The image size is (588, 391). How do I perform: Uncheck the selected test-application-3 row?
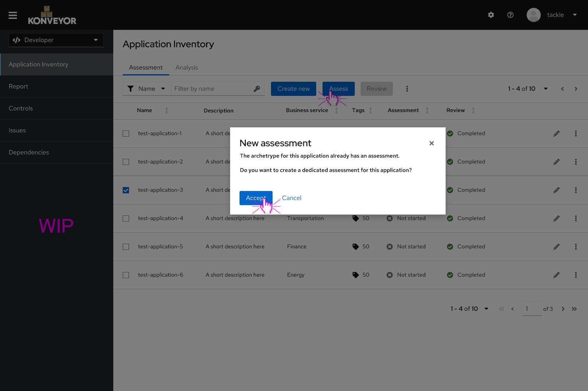tap(126, 190)
